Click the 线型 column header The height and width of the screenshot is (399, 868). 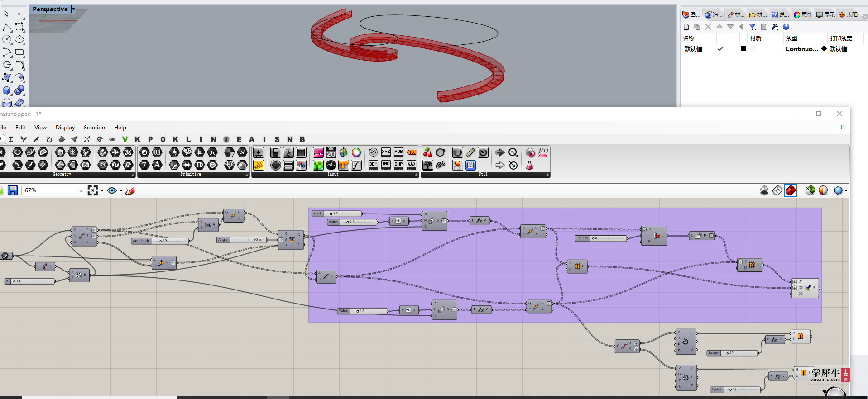coord(791,38)
